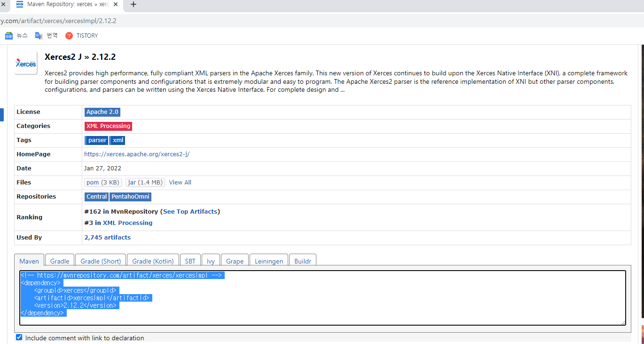Image resolution: width=644 pixels, height=344 pixels.
Task: Switch to the SBT tab
Action: pos(190,261)
